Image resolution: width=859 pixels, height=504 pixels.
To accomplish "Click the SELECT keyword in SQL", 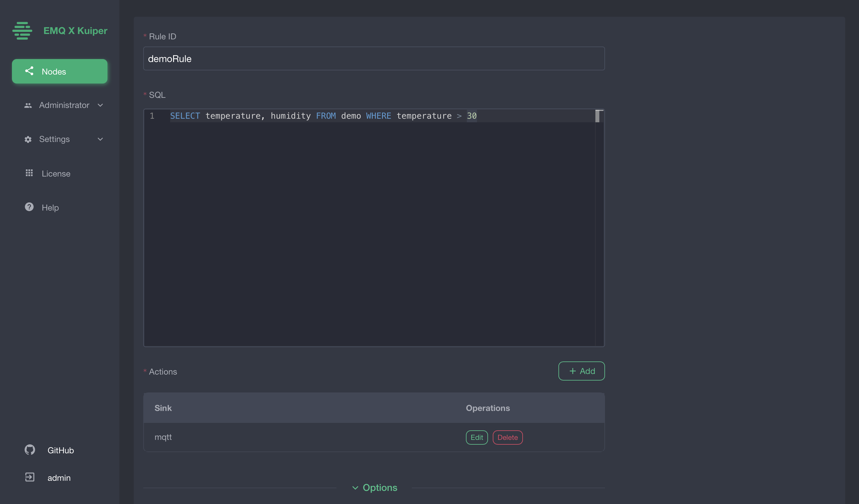I will click(185, 116).
